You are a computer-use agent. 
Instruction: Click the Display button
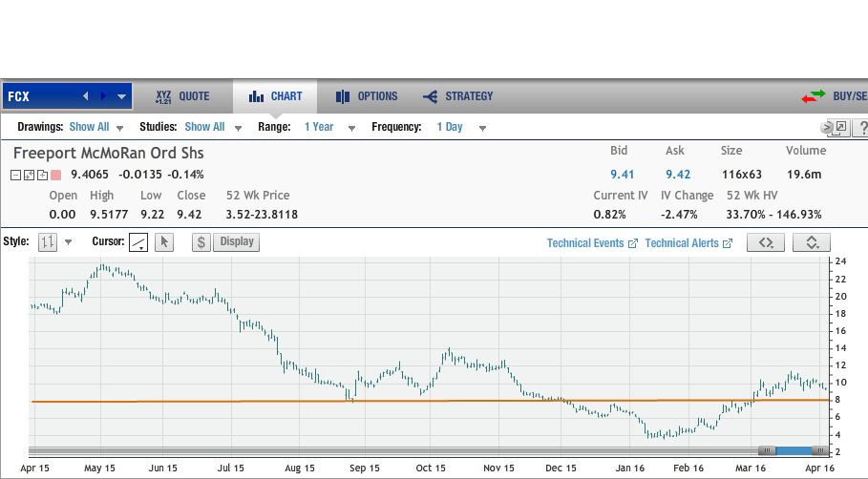point(237,241)
